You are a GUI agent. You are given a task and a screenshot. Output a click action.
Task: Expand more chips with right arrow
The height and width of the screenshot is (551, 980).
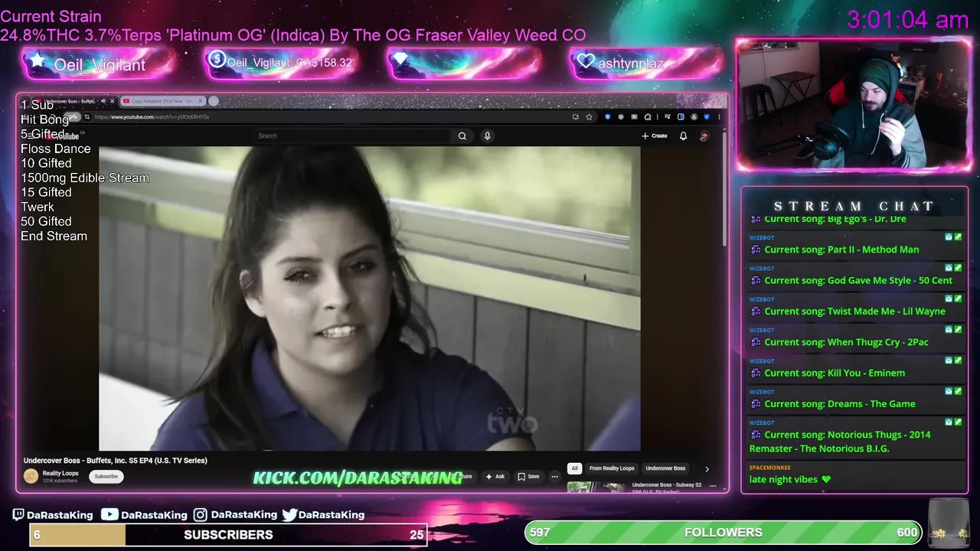(x=707, y=468)
